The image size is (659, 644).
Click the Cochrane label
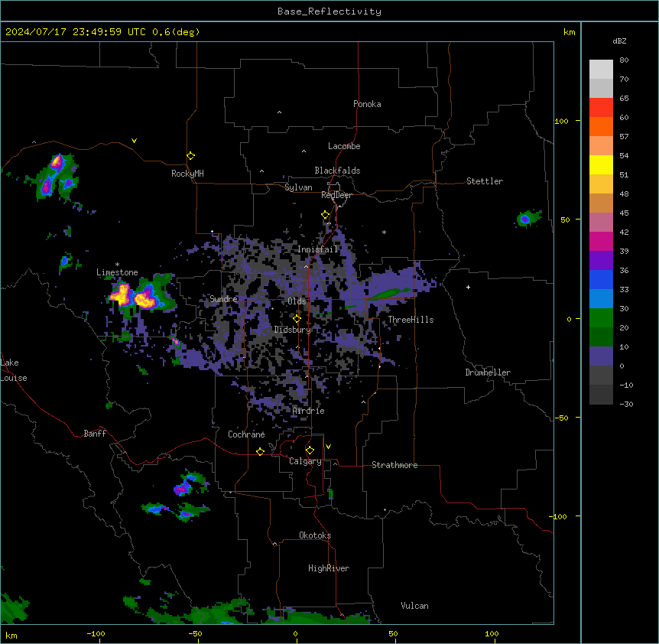tap(246, 434)
